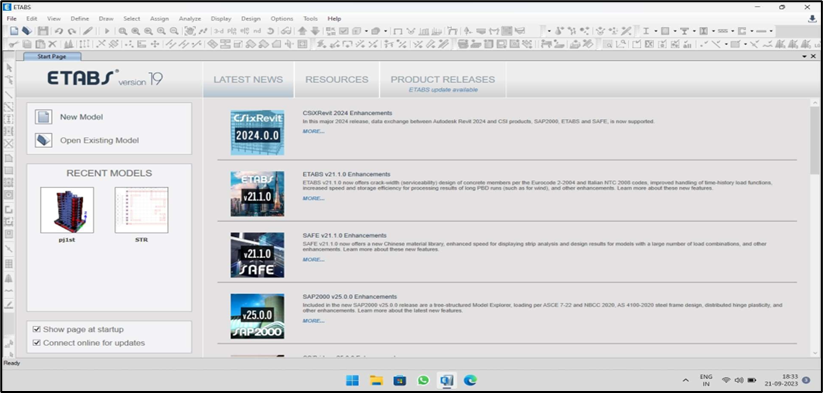Click New Model link
Viewport: 823px width, 393px height.
pyautogui.click(x=81, y=117)
